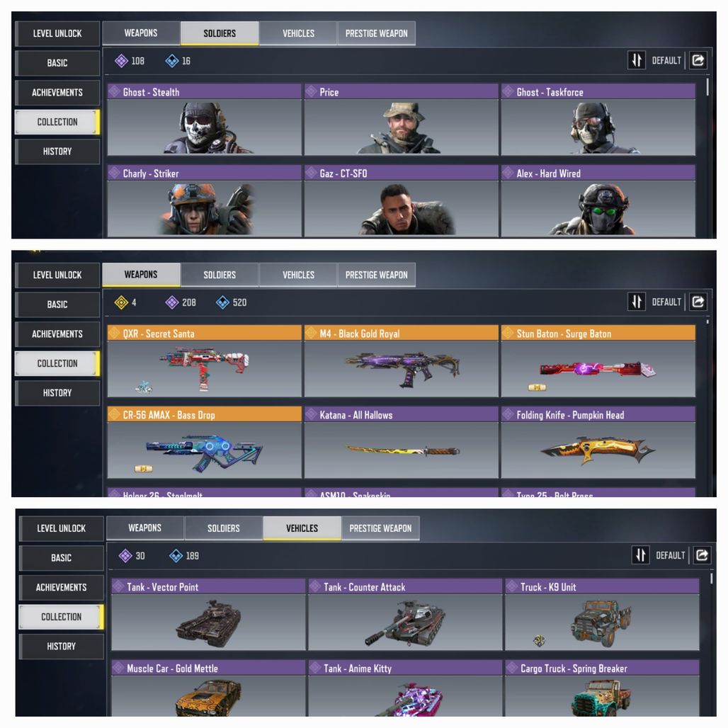Choose the Katana - All Hallows card

point(401,443)
